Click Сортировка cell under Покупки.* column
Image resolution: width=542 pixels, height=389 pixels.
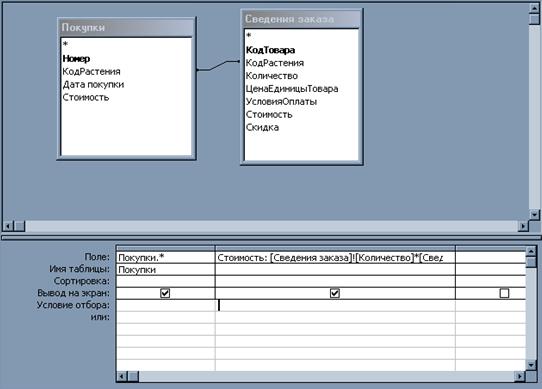coord(166,281)
